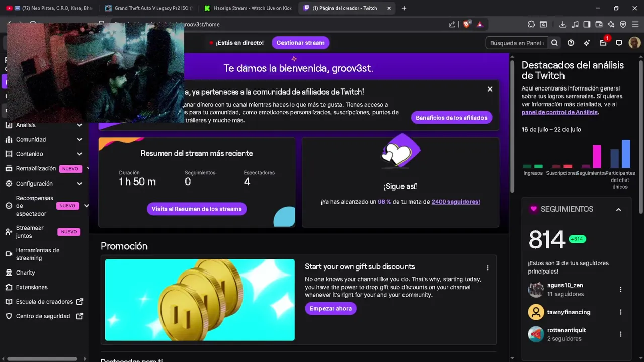Open Centro de seguridad external link
644x362 pixels.
pyautogui.click(x=44, y=316)
